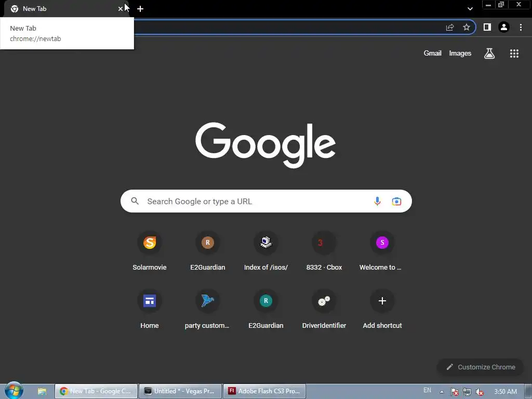Image resolution: width=532 pixels, height=399 pixels.
Task: Open the Google apps grid
Action: [514, 54]
